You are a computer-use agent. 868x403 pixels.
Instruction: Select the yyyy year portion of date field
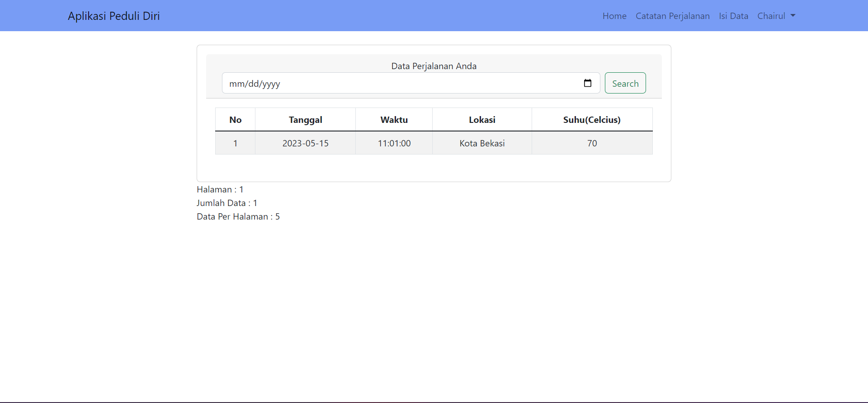[x=271, y=84]
